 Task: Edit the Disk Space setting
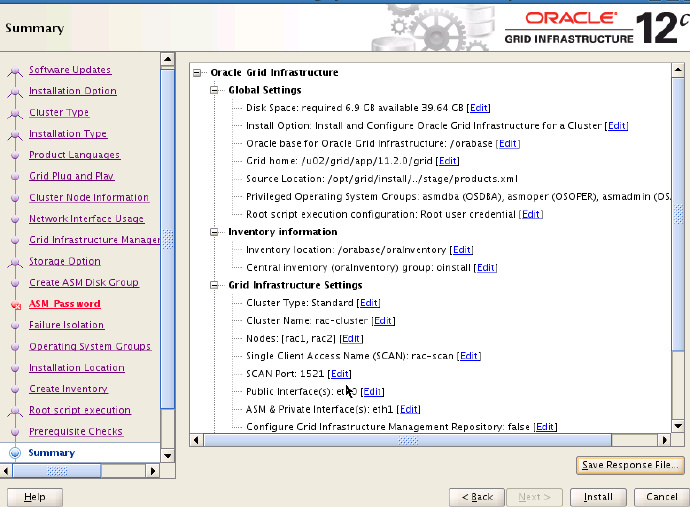pos(478,108)
